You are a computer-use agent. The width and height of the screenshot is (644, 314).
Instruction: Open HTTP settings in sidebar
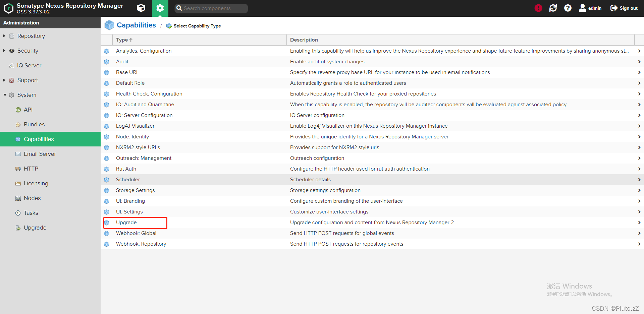pyautogui.click(x=31, y=169)
